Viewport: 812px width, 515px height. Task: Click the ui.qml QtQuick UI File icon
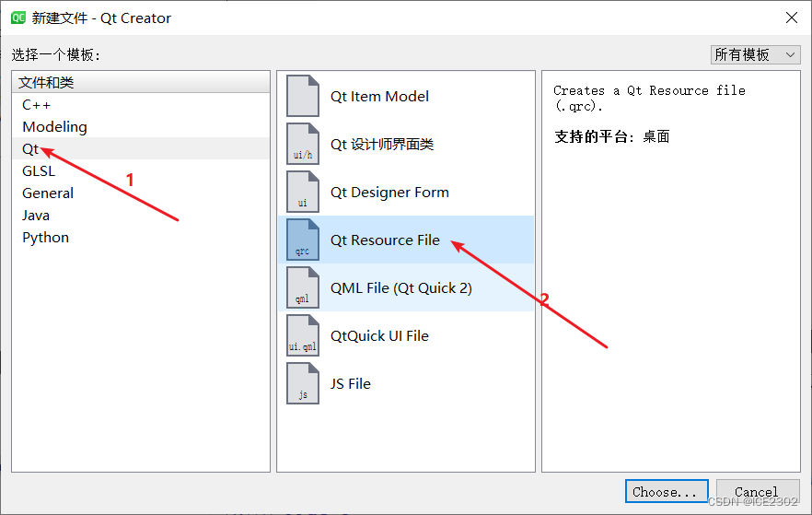[303, 335]
